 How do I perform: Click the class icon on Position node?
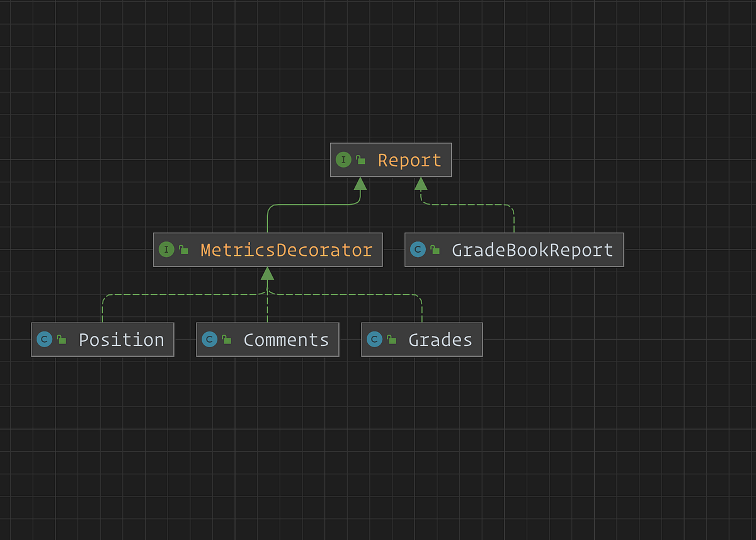(45, 339)
